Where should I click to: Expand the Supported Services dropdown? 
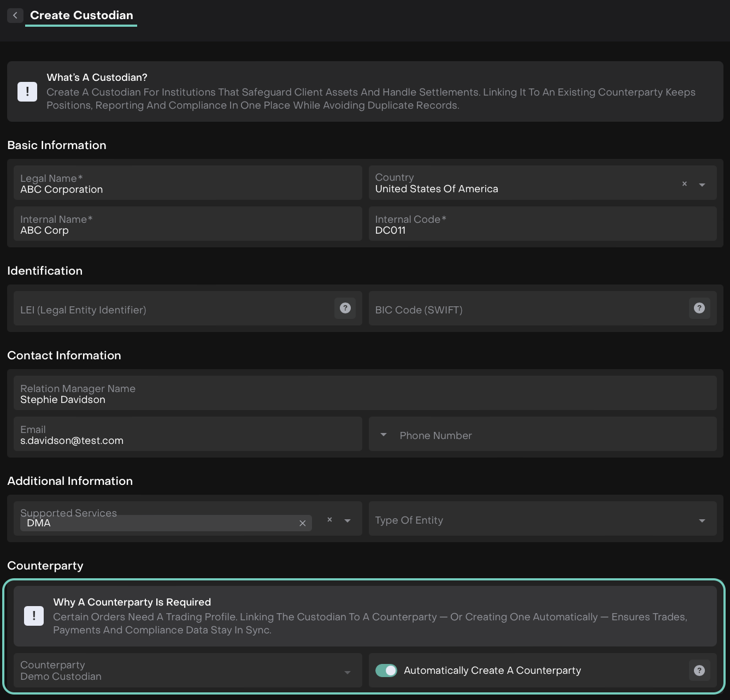[348, 520]
